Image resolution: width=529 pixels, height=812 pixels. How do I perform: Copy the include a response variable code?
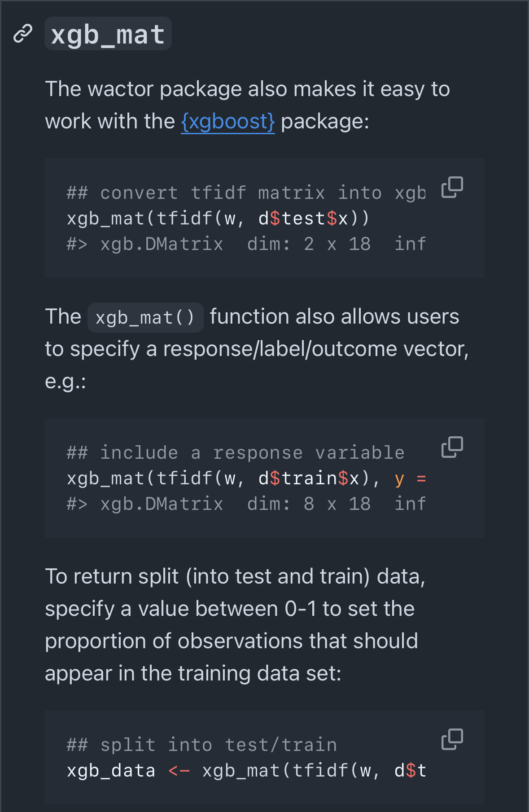pos(452,447)
